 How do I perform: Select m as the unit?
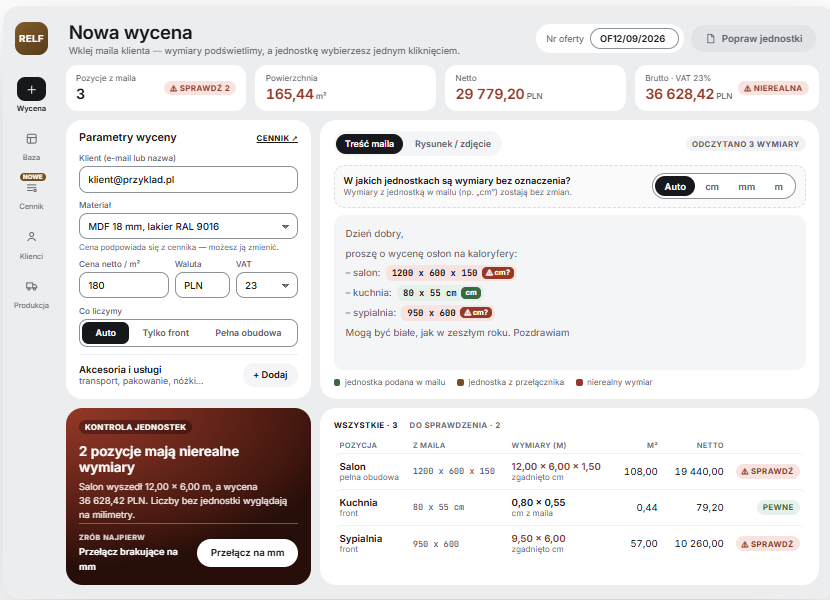point(778,186)
